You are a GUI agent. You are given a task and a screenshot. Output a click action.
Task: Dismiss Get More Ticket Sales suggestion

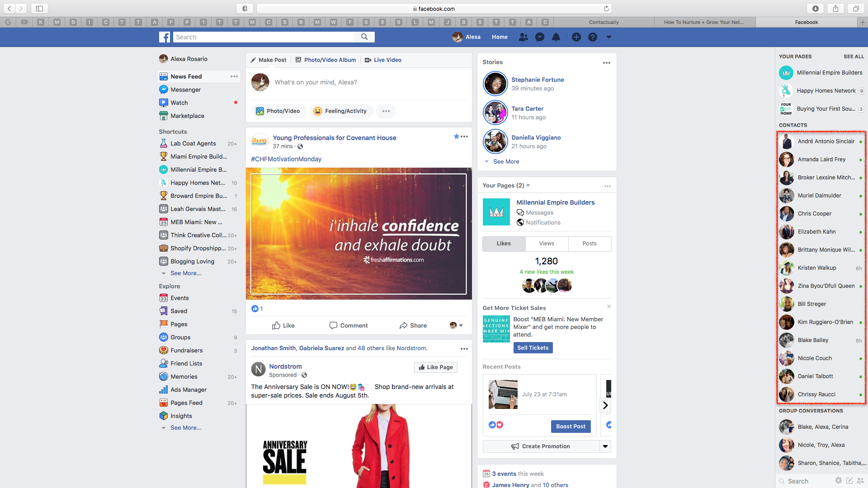point(609,306)
